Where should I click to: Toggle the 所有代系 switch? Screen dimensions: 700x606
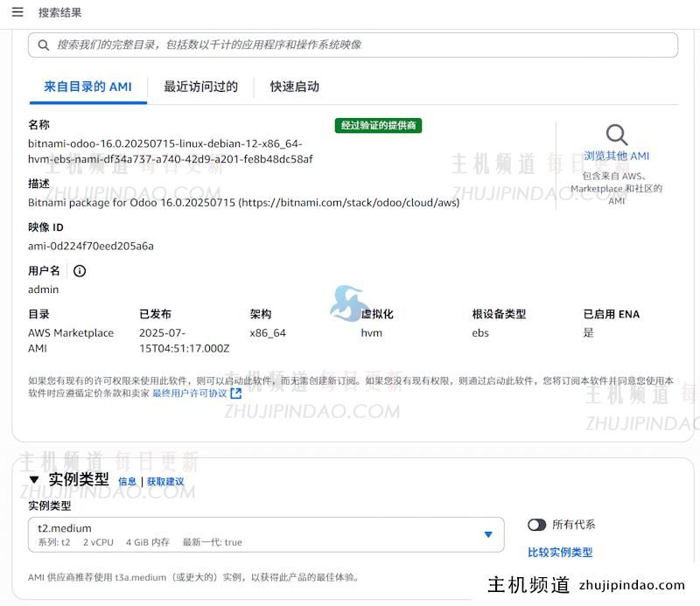tap(536, 525)
